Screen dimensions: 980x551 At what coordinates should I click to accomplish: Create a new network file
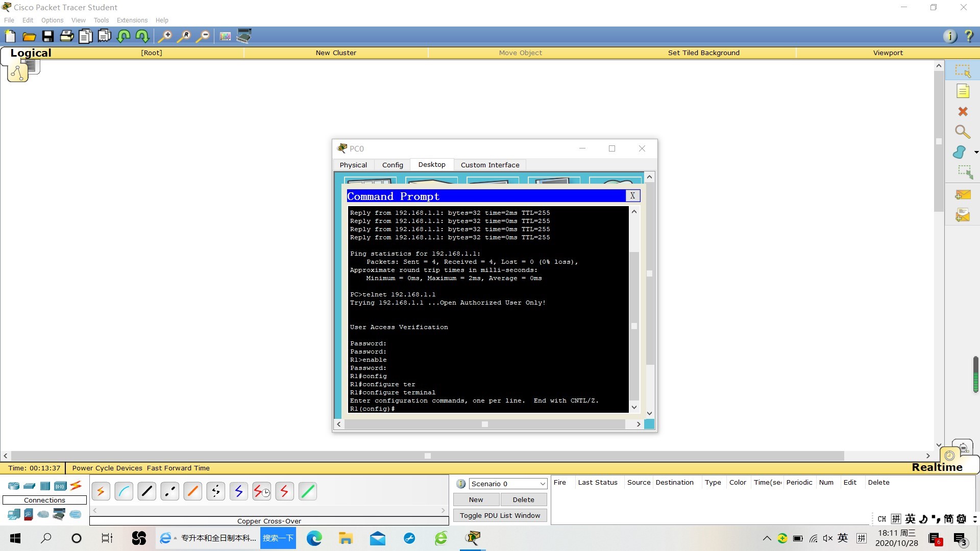pos(10,36)
